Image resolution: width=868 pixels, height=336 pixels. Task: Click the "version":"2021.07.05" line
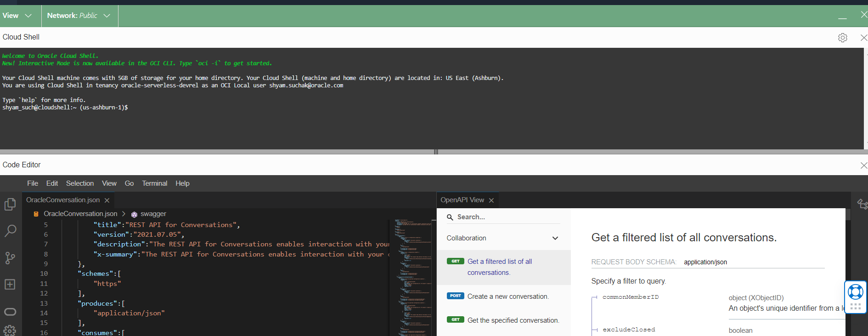pos(139,235)
